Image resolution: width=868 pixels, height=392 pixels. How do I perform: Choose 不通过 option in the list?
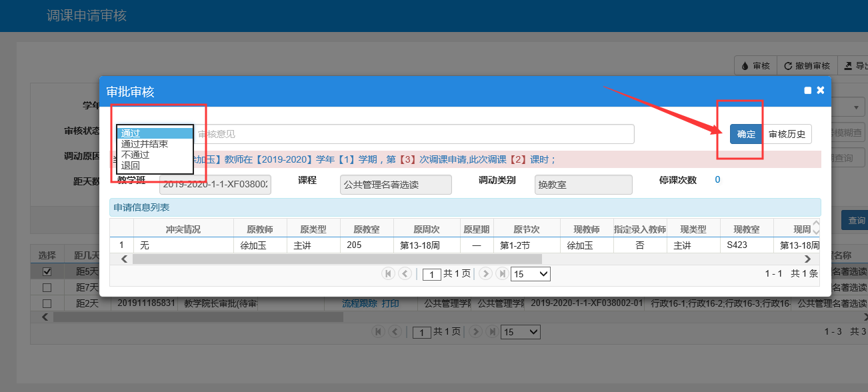135,155
